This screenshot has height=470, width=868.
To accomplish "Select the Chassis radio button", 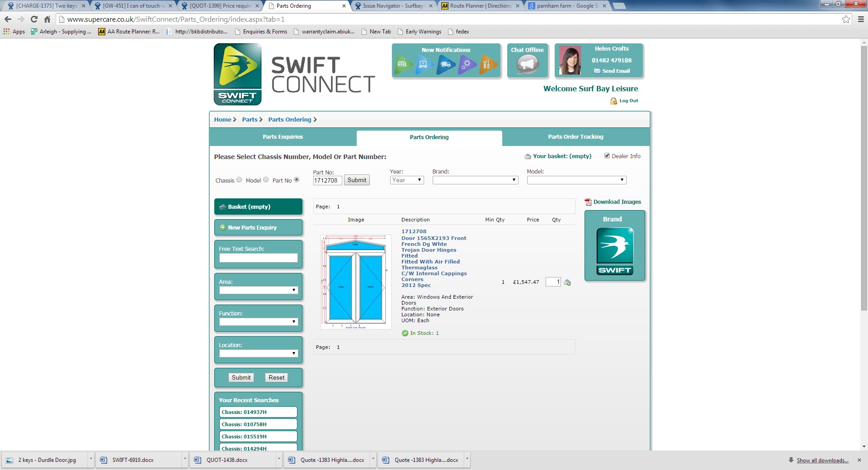I will [239, 180].
